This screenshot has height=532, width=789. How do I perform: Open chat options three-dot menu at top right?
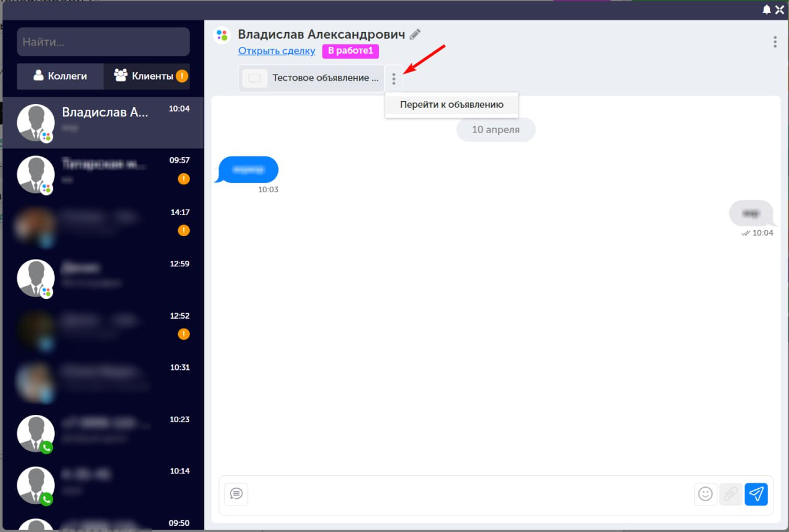tap(775, 42)
